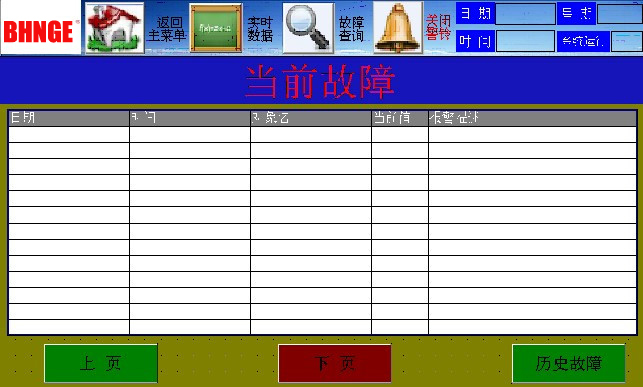This screenshot has width=643, height=387.
Task: Click the 时间 time display field
Action: 525,41
